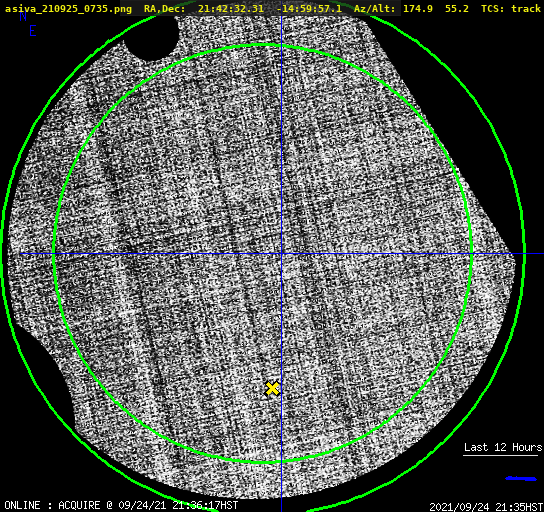
Task: Click the blue bar under Last 12 Hours
Action: point(521,479)
